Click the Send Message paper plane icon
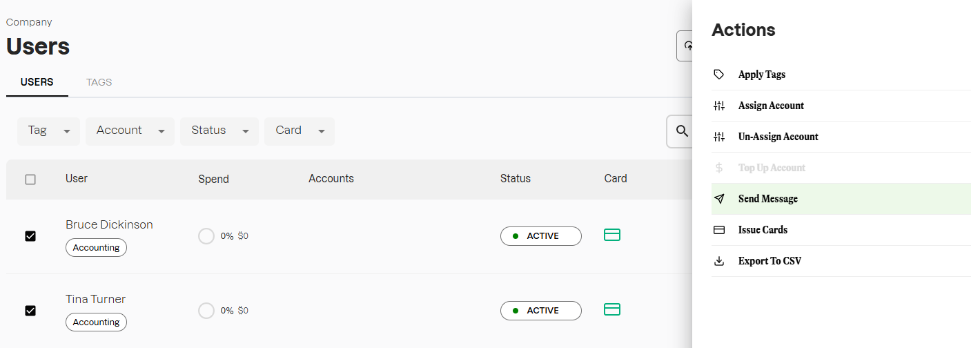 [719, 199]
